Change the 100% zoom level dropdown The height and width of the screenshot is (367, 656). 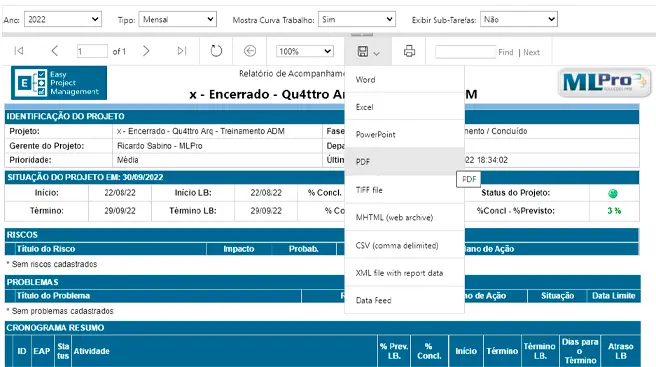(305, 51)
